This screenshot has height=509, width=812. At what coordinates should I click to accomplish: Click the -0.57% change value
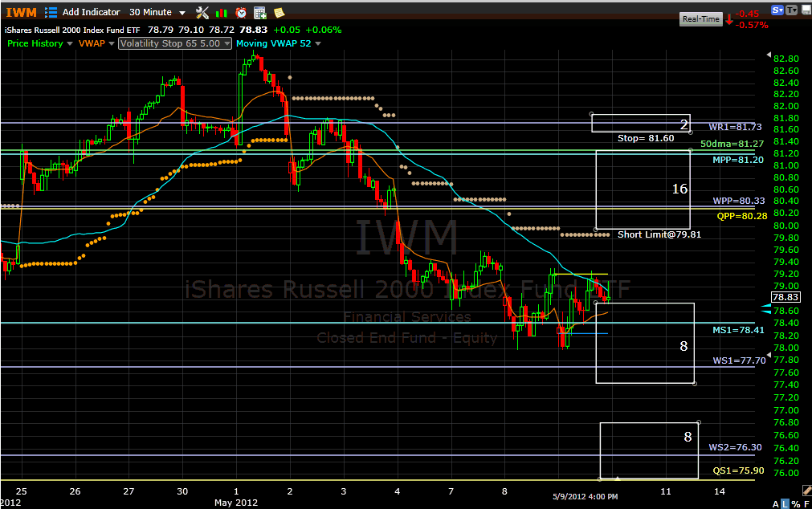tap(752, 25)
